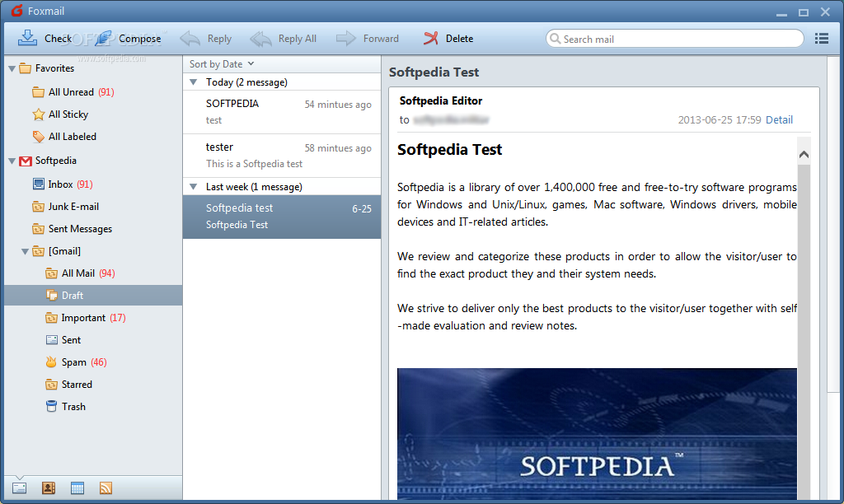The height and width of the screenshot is (504, 844).
Task: Click the All Labeled label
Action: 73,137
